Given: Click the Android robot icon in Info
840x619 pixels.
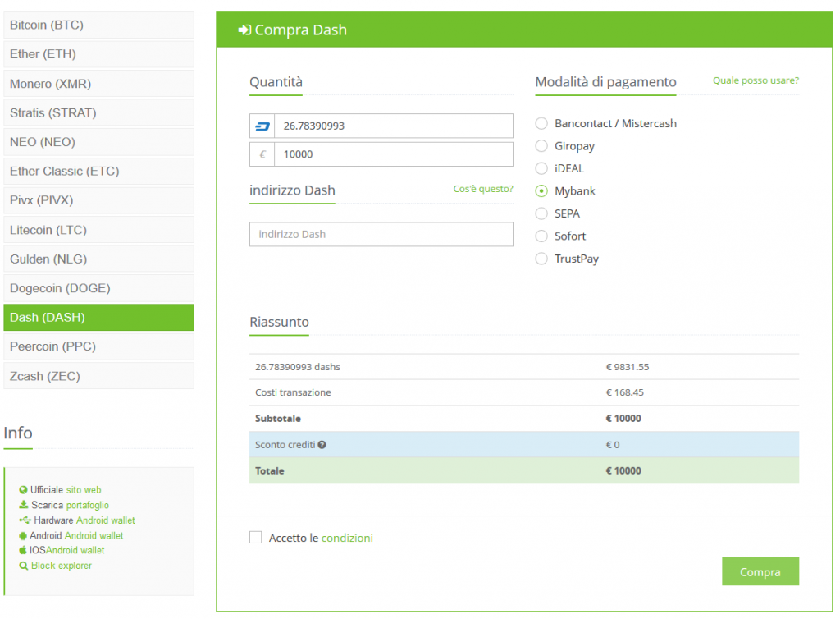Looking at the screenshot, I should [23, 536].
